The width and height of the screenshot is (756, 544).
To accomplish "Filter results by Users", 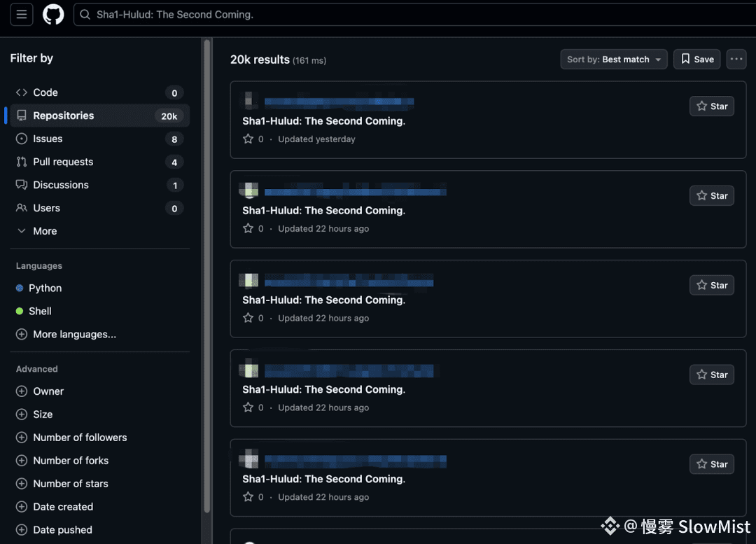I will (100, 209).
